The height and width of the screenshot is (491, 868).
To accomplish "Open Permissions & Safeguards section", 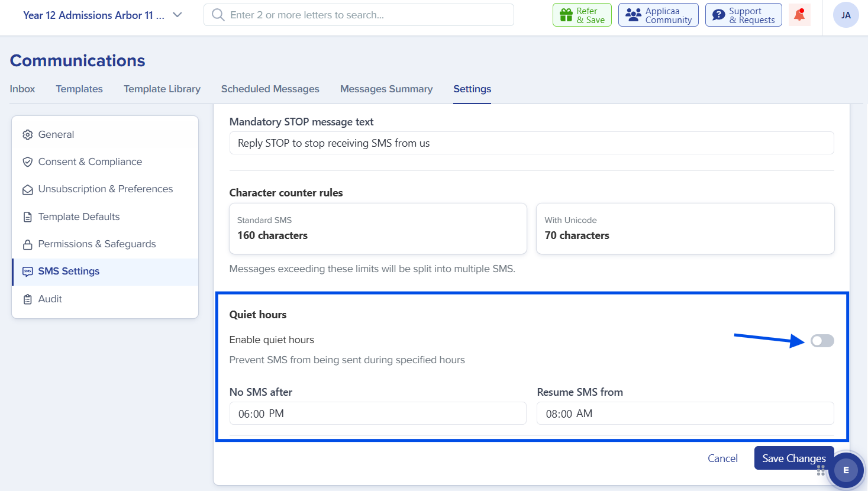I will 105,244.
